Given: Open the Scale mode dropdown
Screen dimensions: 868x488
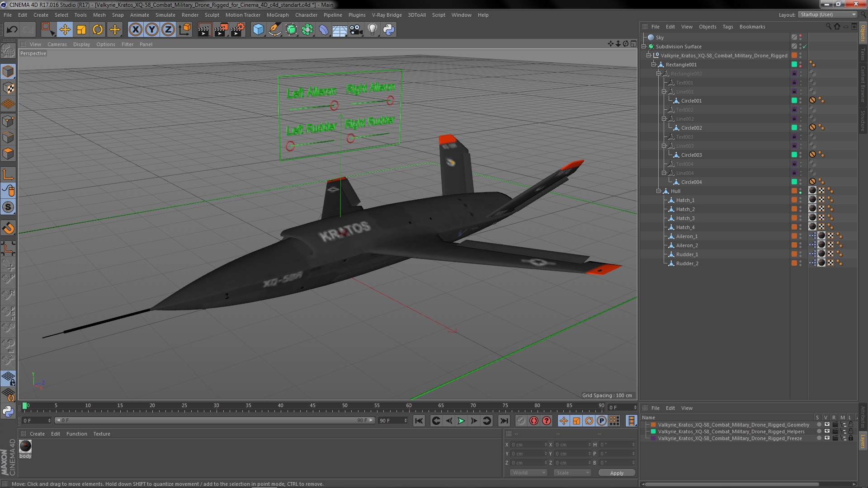Looking at the screenshot, I should click(x=573, y=473).
